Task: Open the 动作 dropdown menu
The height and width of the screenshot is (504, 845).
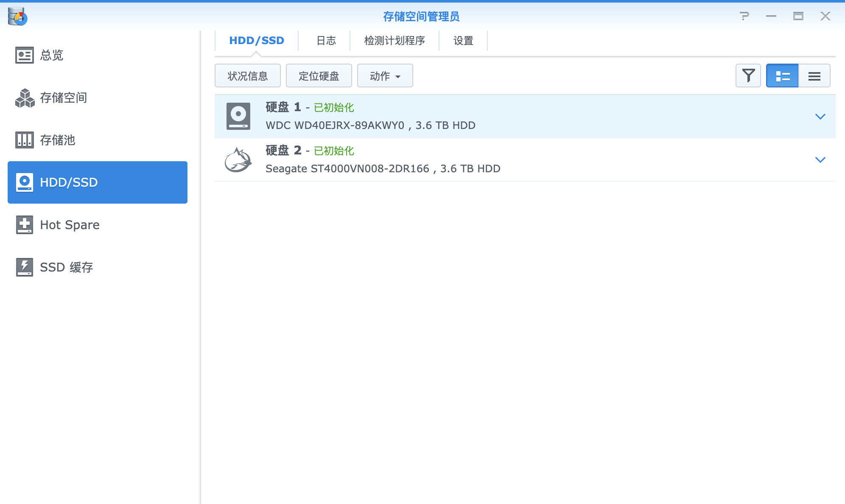Action: pyautogui.click(x=385, y=76)
